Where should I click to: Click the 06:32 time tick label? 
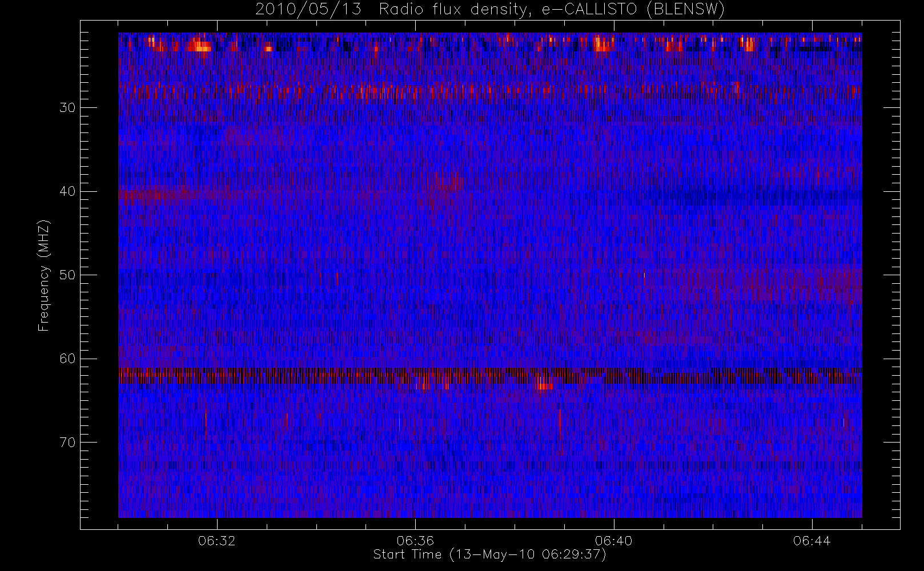217,541
